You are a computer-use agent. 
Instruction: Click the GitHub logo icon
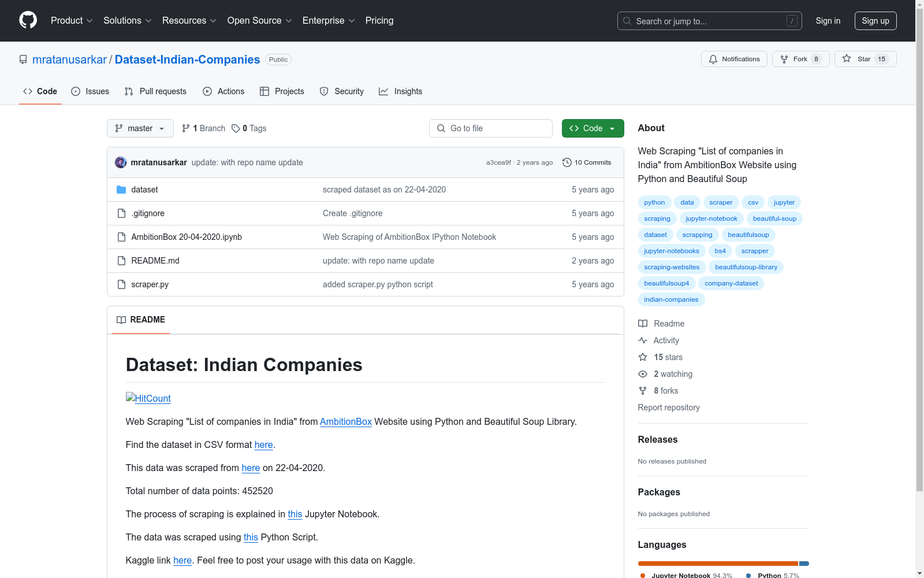pyautogui.click(x=28, y=20)
